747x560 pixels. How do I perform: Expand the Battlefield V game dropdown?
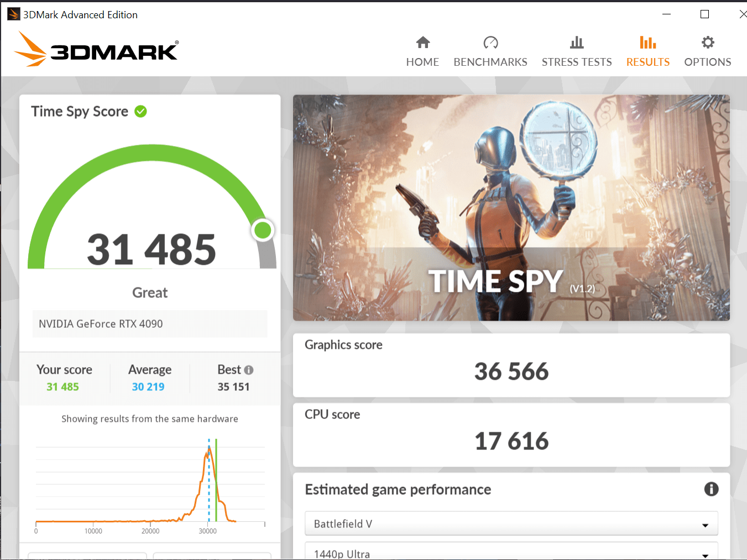coord(511,524)
